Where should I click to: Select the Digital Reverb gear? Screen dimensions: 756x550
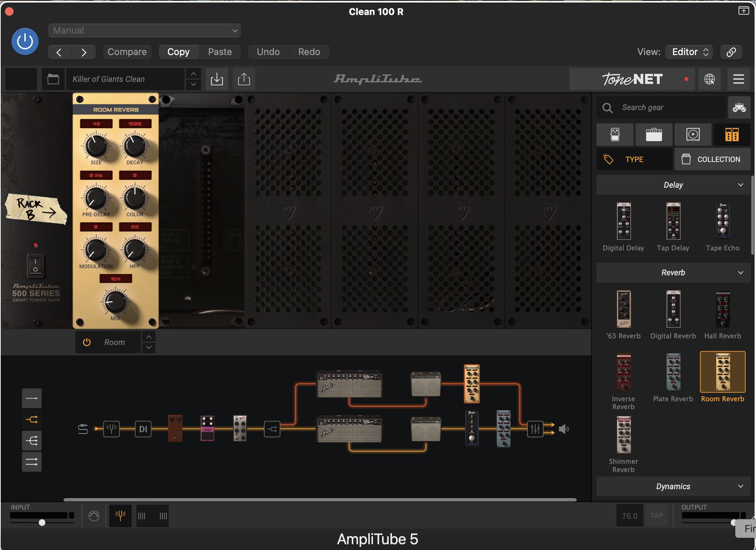coord(673,315)
